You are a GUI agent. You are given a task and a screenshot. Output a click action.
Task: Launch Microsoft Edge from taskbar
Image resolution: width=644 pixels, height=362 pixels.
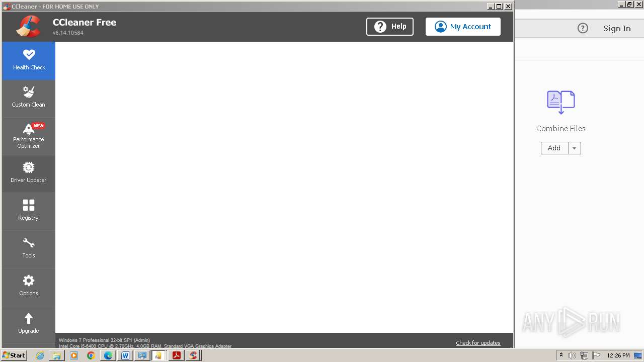108,355
